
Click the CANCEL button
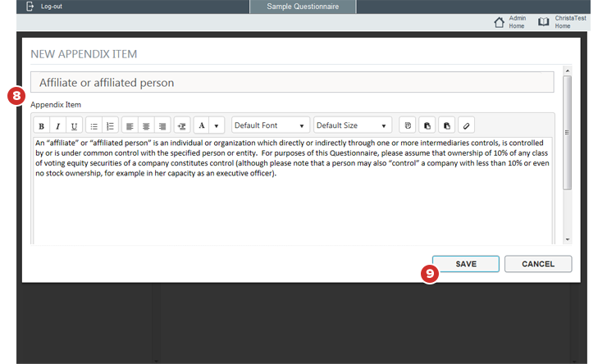tap(538, 264)
